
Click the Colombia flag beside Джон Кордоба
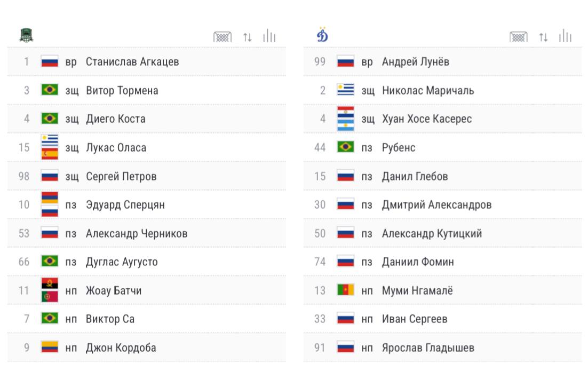tap(50, 348)
